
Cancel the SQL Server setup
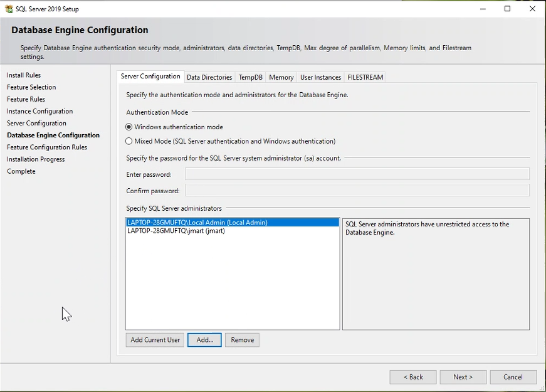(x=513, y=377)
